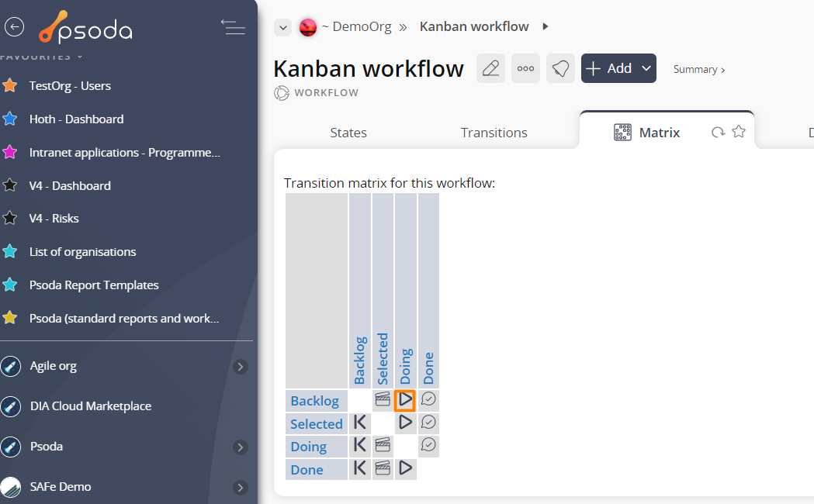This screenshot has height=504, width=814.
Task: Toggle favourite star on the Matrix tab
Action: click(x=739, y=132)
